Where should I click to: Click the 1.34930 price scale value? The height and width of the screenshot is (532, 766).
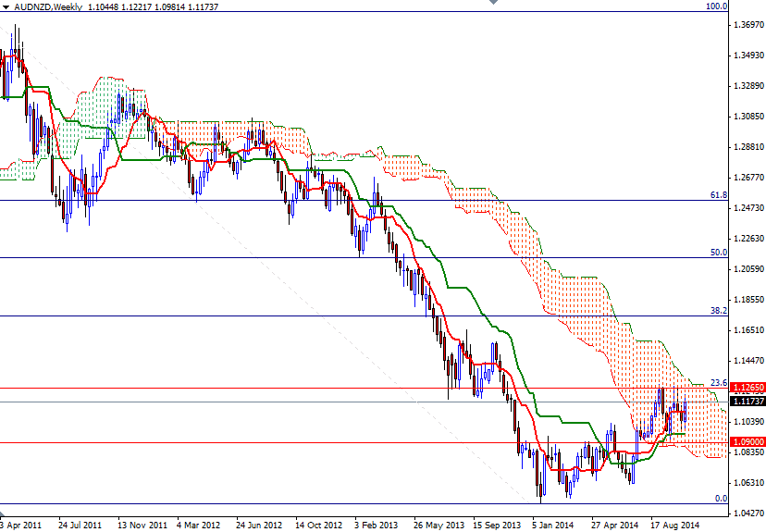(x=748, y=56)
